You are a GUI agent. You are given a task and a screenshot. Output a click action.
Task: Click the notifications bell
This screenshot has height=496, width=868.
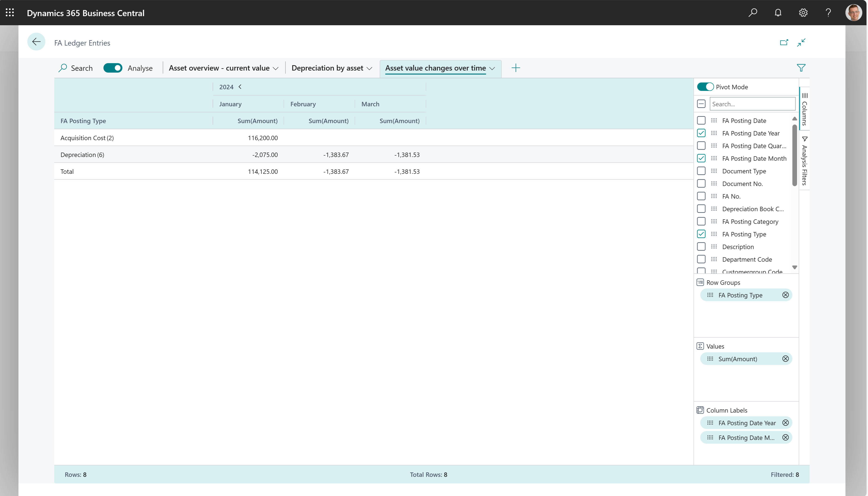778,13
